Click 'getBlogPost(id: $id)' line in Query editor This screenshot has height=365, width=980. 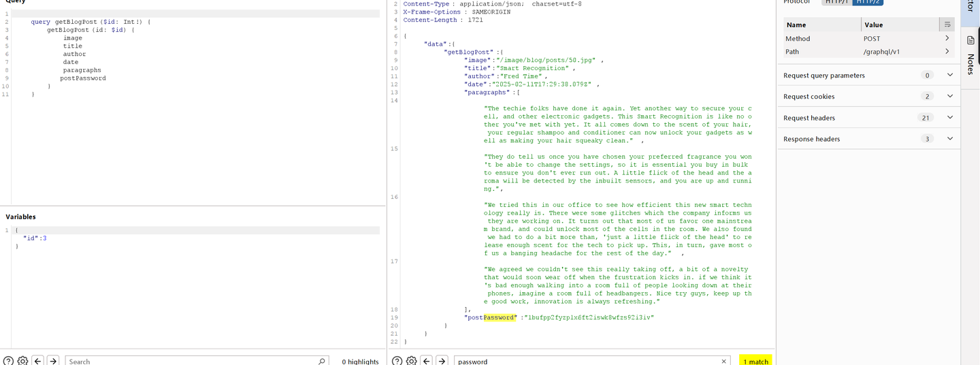pyautogui.click(x=91, y=30)
